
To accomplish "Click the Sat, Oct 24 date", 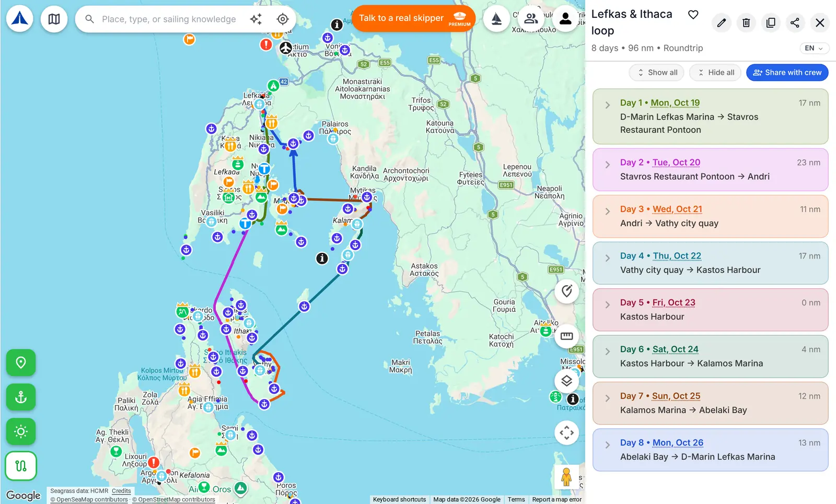I will (675, 349).
